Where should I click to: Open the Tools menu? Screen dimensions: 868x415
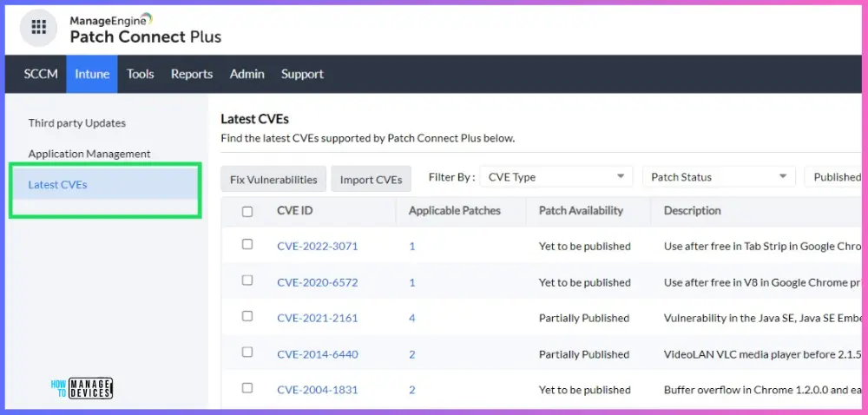coord(140,74)
